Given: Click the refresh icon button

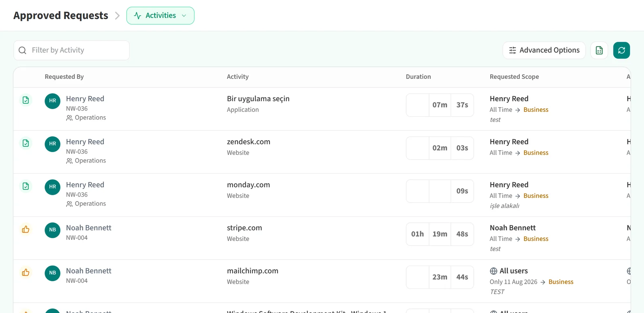Looking at the screenshot, I should (x=621, y=50).
